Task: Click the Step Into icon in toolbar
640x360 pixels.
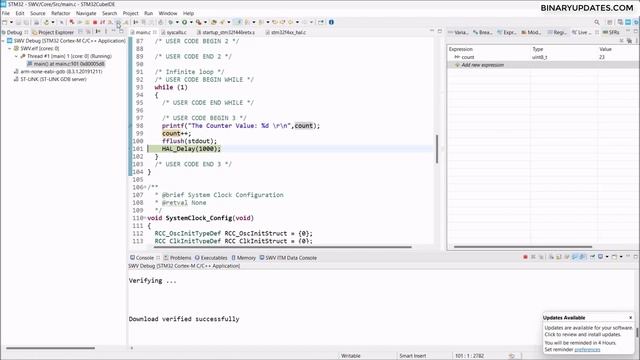Action: [x=110, y=22]
